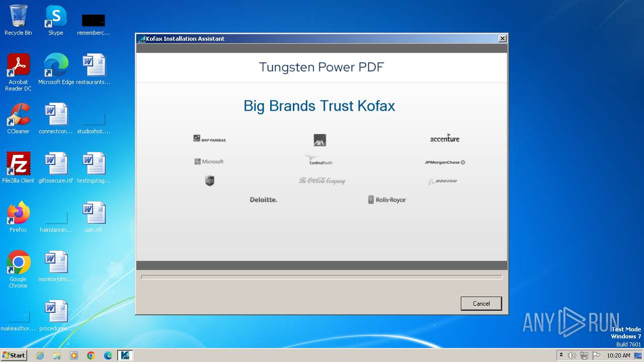
Task: Select the FileZilla Client shortcut
Action: (x=18, y=167)
